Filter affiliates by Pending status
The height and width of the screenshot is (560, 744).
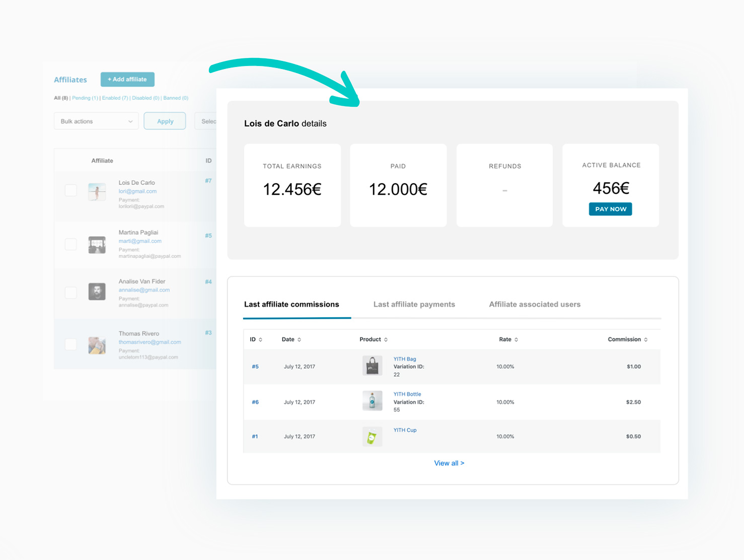click(x=85, y=98)
